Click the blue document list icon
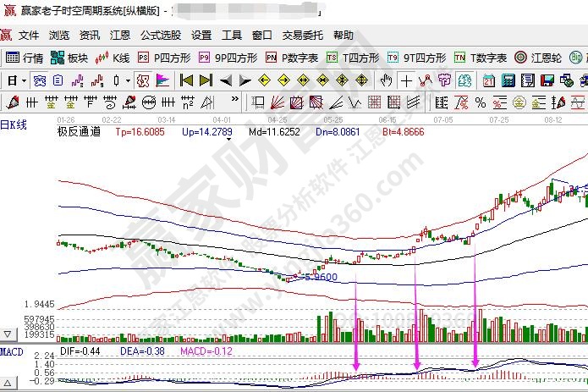The height and width of the screenshot is (392, 588). click(x=58, y=80)
